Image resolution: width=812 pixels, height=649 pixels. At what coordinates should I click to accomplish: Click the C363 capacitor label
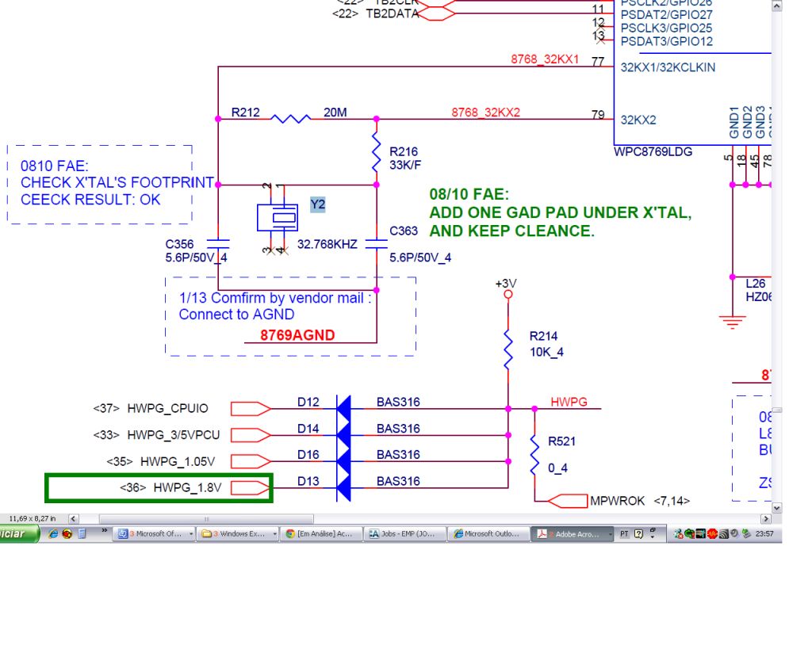click(x=404, y=231)
